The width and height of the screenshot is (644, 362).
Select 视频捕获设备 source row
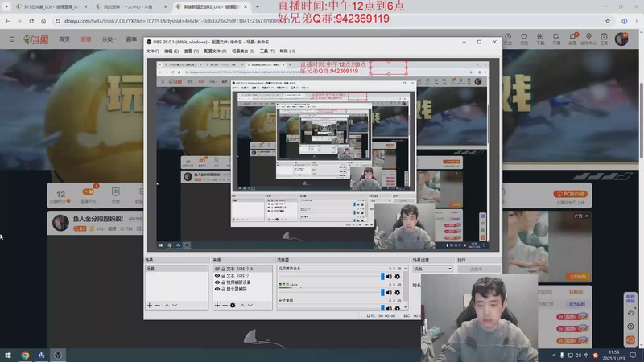tap(242, 282)
